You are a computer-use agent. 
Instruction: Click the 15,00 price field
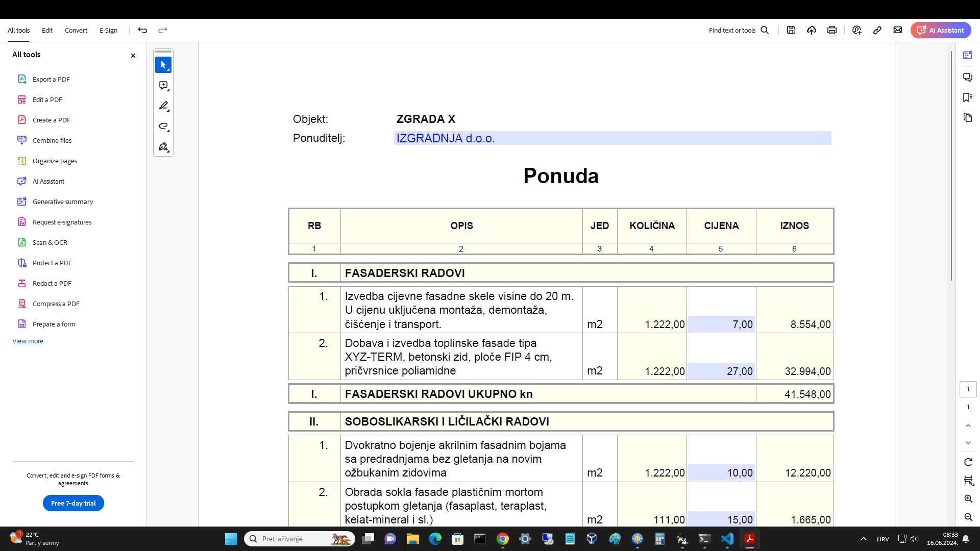pyautogui.click(x=721, y=519)
